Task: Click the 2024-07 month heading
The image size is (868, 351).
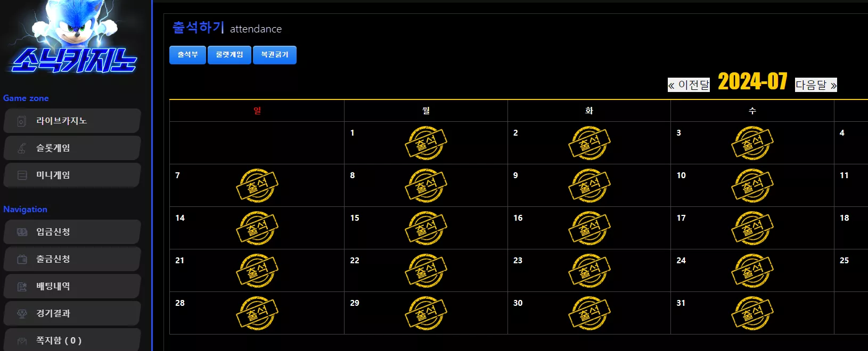Action: [x=752, y=81]
